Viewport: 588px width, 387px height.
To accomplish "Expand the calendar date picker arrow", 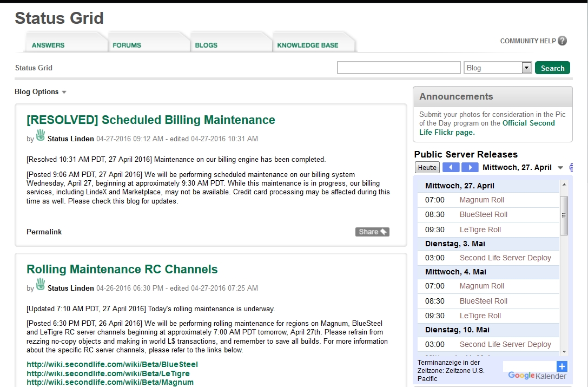I will tap(560, 168).
